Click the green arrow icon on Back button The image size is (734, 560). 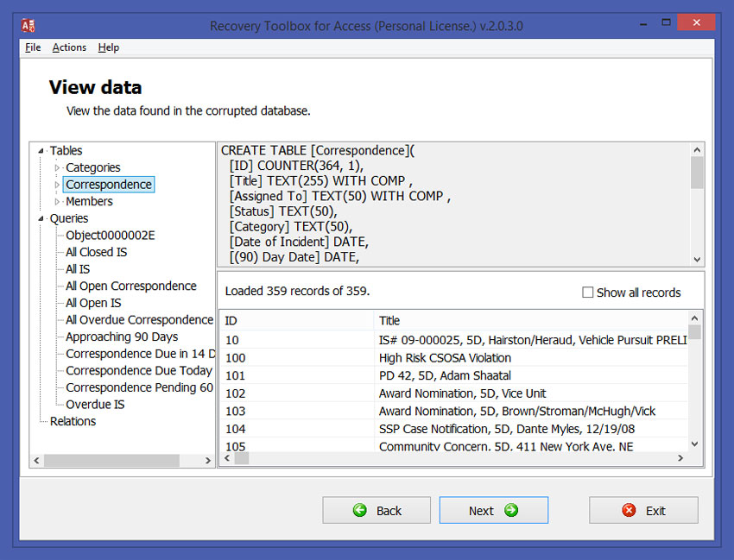360,511
